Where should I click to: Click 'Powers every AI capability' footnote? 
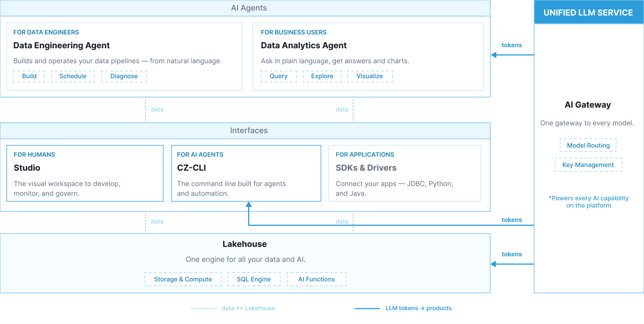[588, 201]
